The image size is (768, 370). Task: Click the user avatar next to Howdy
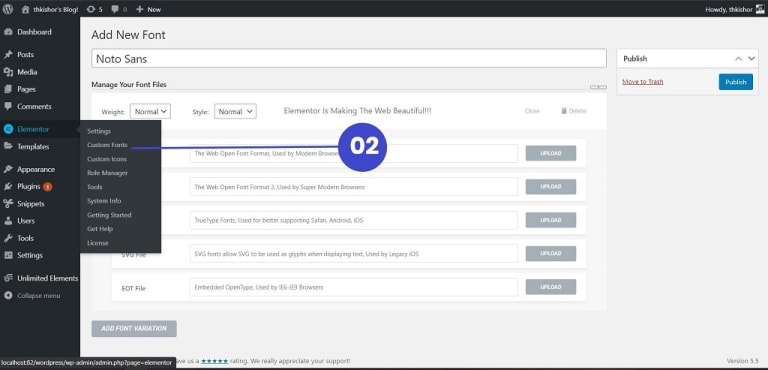pyautogui.click(x=760, y=9)
